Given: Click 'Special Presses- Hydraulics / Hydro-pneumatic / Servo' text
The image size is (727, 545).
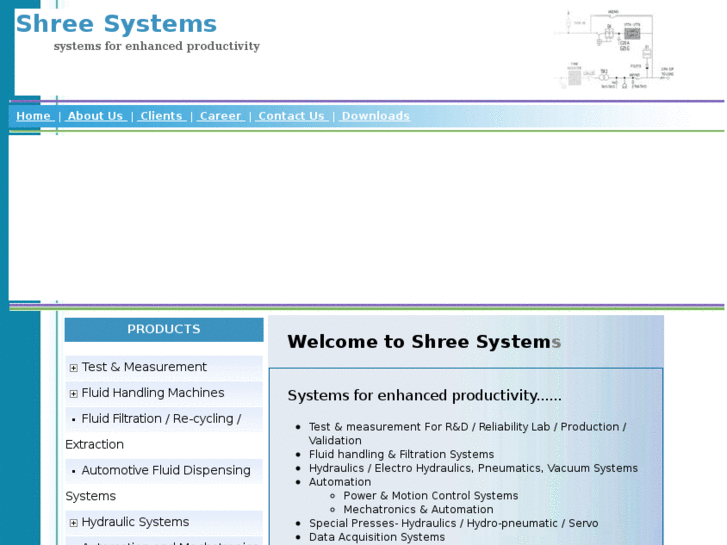Looking at the screenshot, I should click(x=453, y=523).
